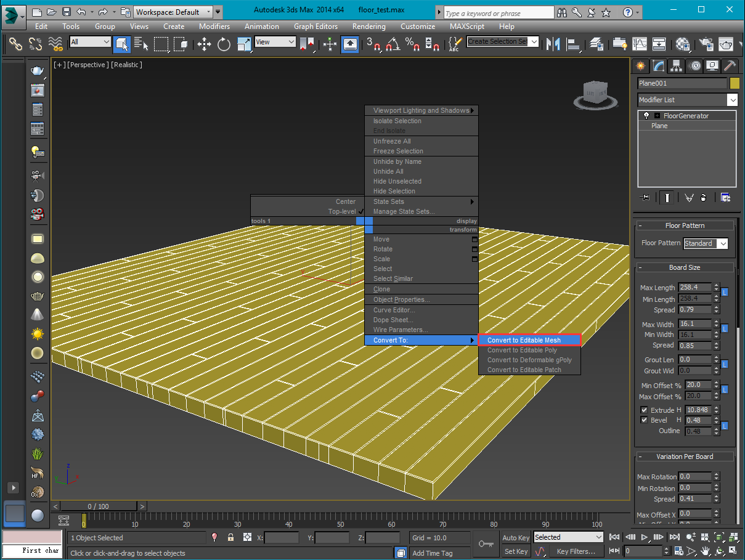Open the Graph Editors menu
Screen dimensions: 745x560
(316, 26)
